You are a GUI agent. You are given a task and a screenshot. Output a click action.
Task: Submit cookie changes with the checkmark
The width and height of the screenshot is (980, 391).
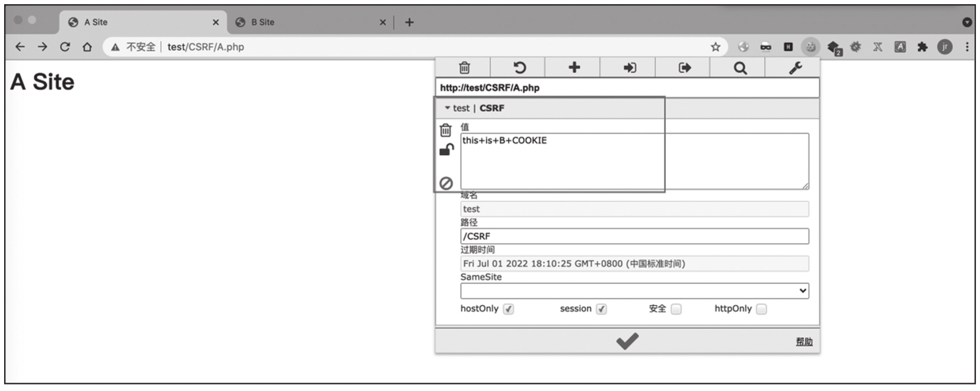pyautogui.click(x=627, y=341)
